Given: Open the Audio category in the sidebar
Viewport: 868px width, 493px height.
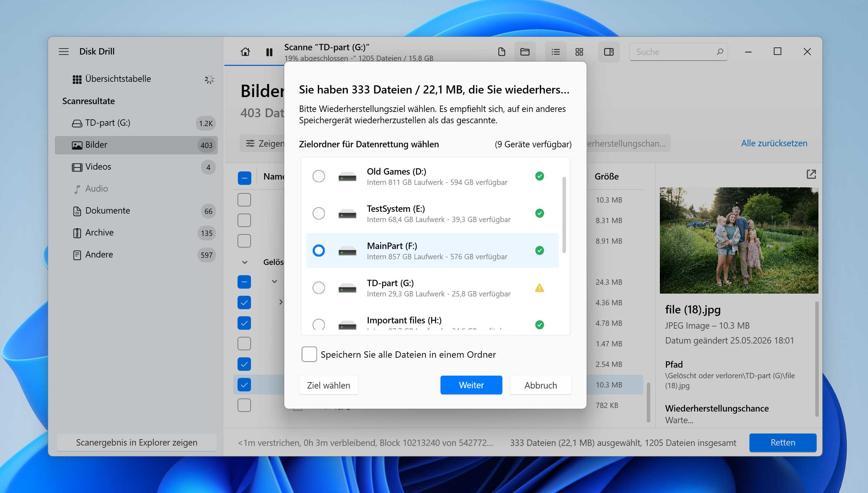Looking at the screenshot, I should (136, 189).
